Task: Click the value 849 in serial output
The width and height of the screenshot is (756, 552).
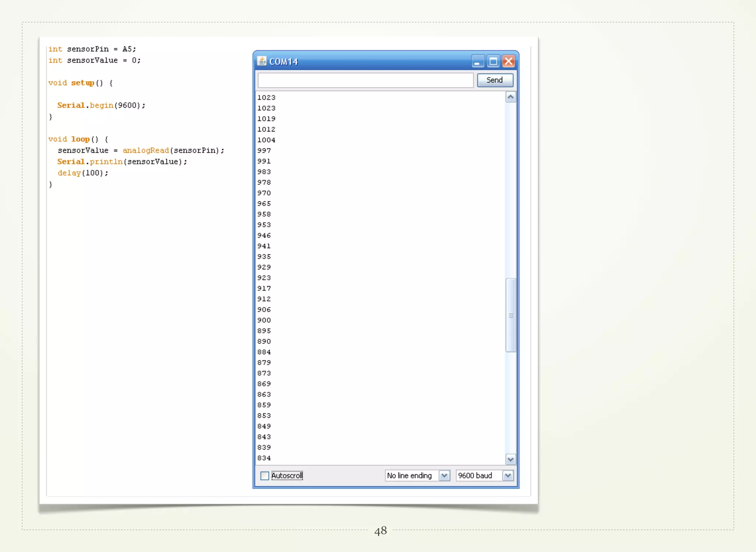Action: click(x=264, y=426)
